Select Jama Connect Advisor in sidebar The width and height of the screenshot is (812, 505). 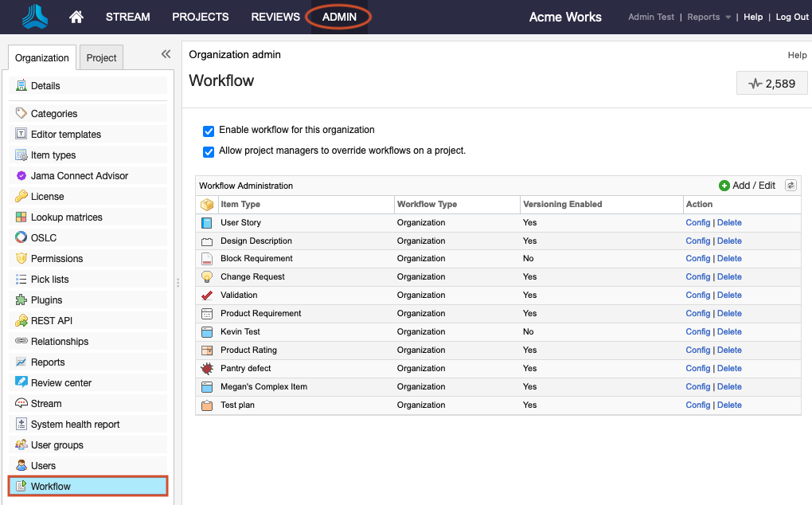(79, 176)
